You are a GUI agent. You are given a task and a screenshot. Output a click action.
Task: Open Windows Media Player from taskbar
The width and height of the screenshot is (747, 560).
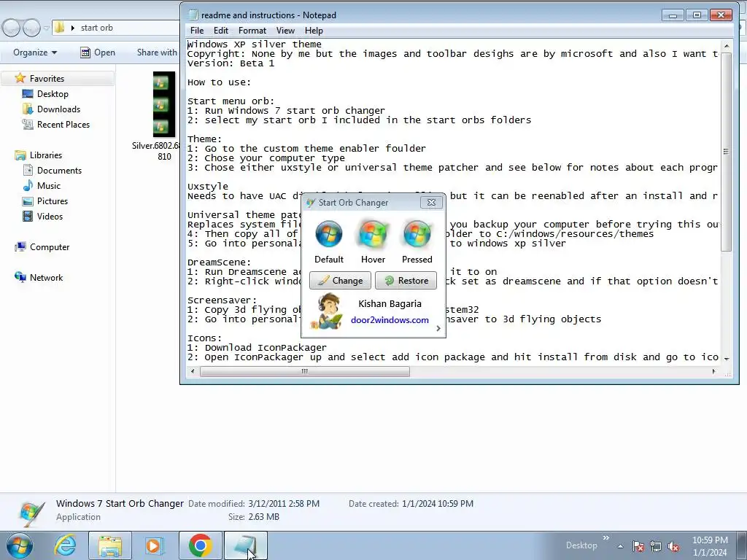coord(154,545)
